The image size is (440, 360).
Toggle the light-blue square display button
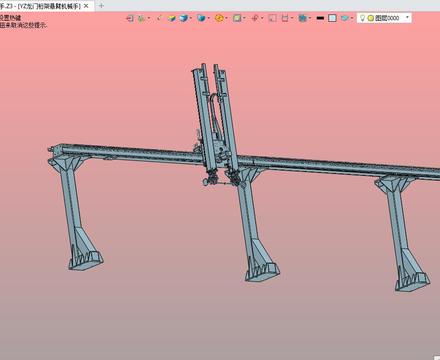332,18
